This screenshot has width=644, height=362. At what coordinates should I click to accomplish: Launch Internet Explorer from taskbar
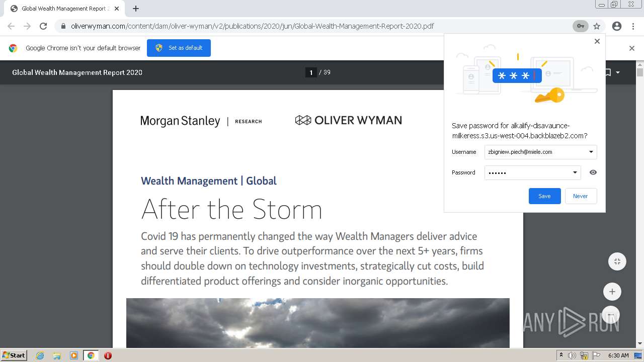click(x=40, y=355)
